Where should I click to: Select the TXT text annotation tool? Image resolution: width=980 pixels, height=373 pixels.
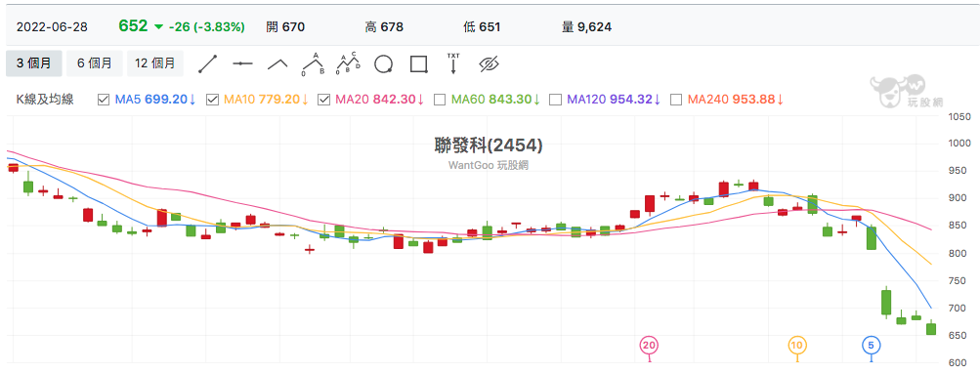(x=453, y=63)
